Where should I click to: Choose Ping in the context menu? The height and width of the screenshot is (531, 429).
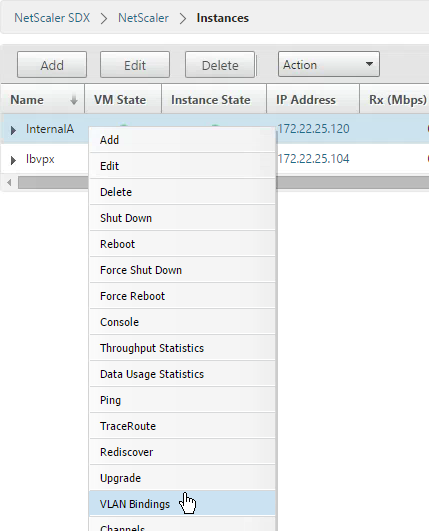183,400
